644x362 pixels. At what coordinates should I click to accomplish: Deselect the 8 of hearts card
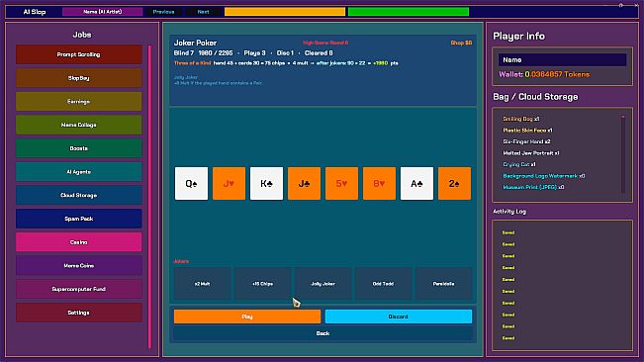pos(379,183)
